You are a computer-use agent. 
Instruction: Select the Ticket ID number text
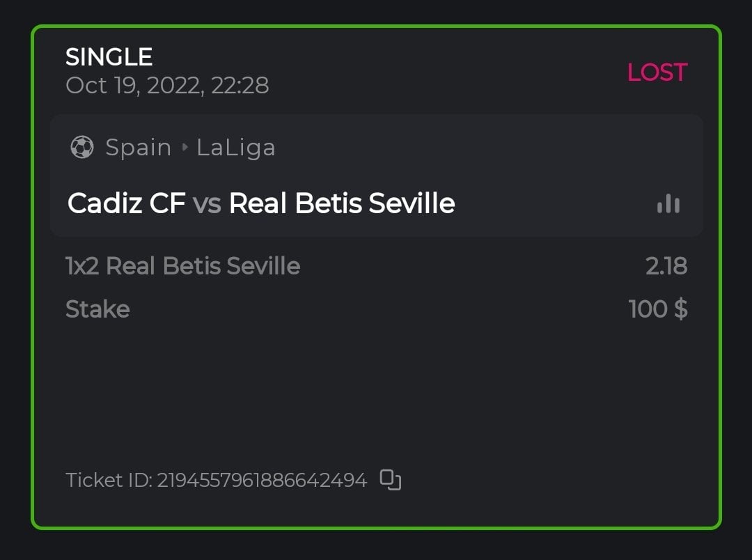[x=262, y=480]
